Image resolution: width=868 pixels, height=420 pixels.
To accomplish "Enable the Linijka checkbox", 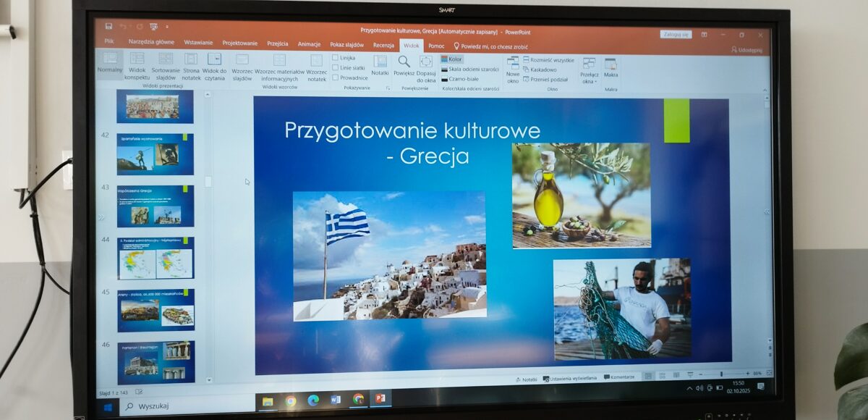I will (336, 58).
